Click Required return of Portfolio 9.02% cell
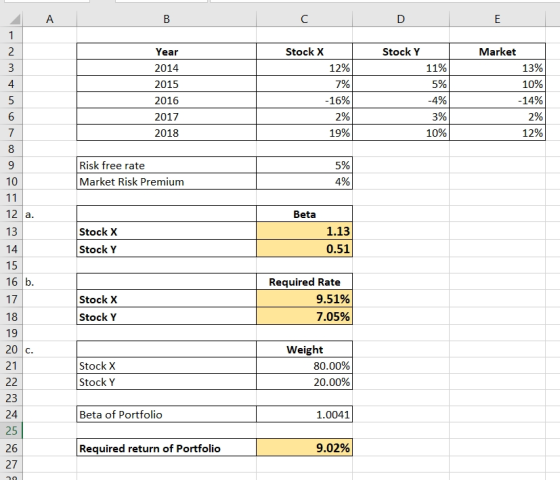This screenshot has width=560, height=480. (304, 448)
